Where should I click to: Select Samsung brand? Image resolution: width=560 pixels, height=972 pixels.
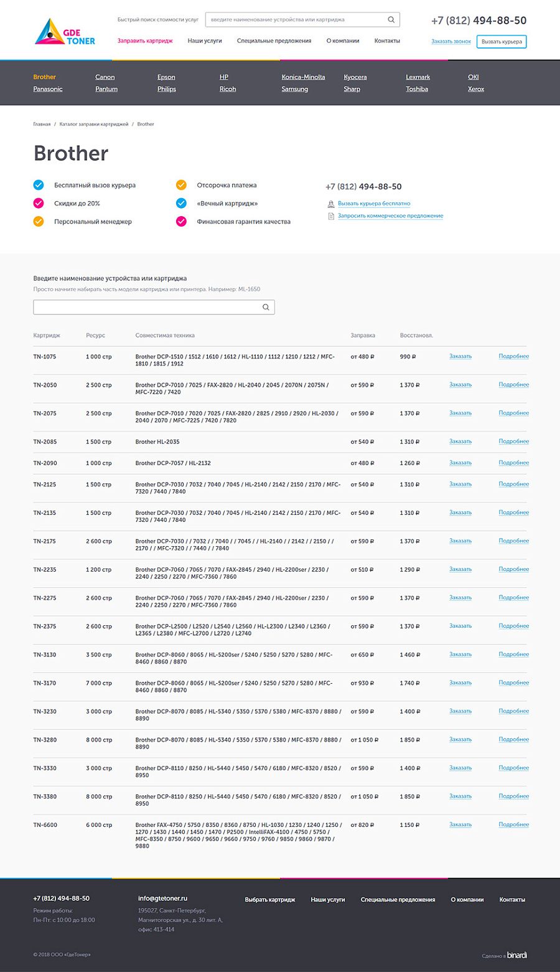[295, 89]
